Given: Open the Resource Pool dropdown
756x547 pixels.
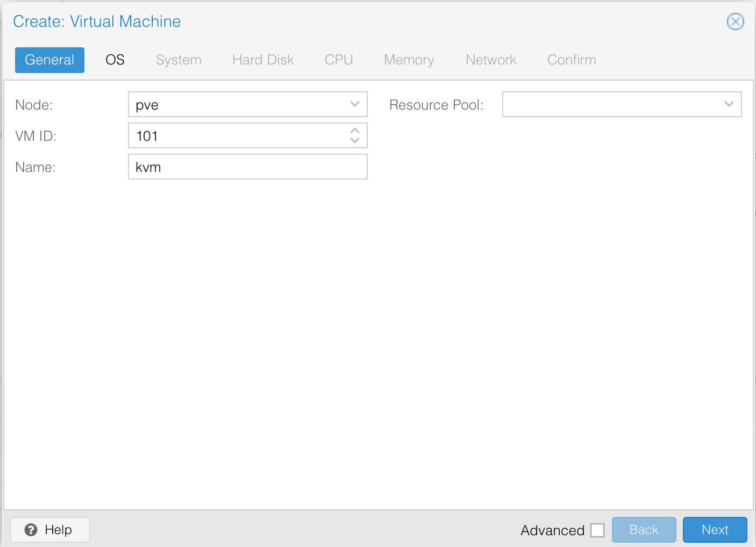Looking at the screenshot, I should pyautogui.click(x=729, y=104).
